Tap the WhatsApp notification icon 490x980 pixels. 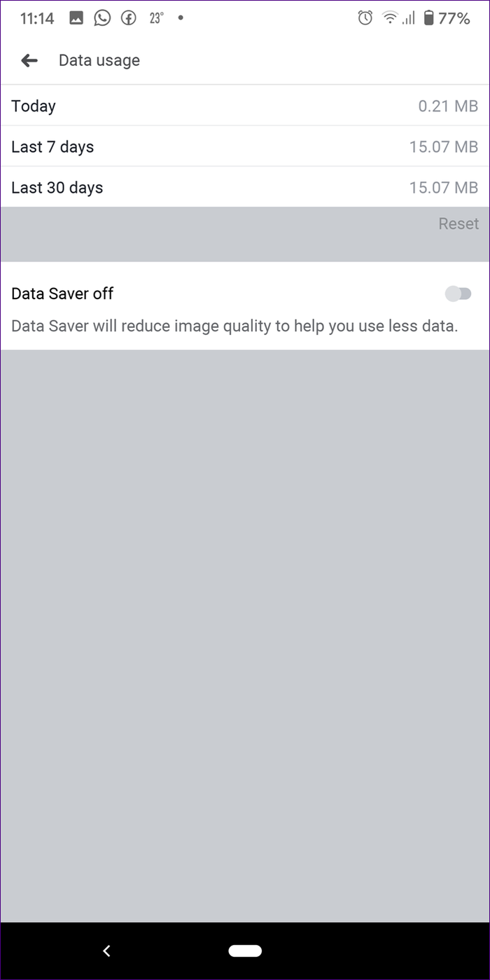click(103, 18)
